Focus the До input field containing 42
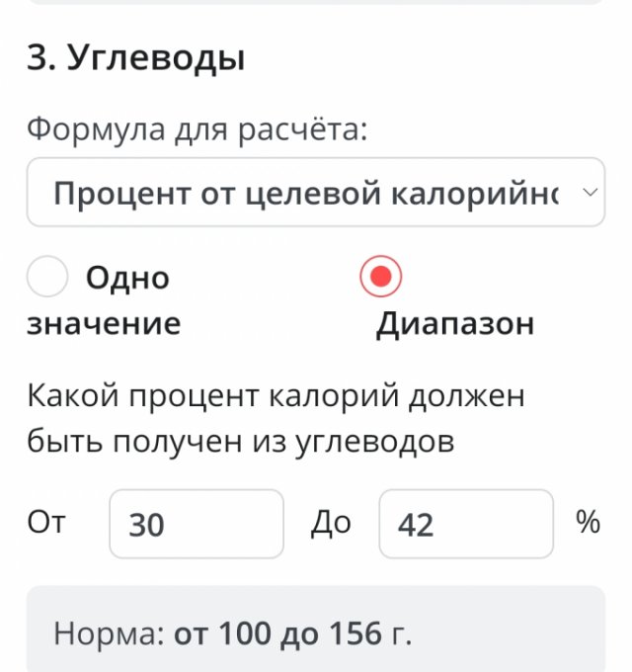 click(x=466, y=524)
